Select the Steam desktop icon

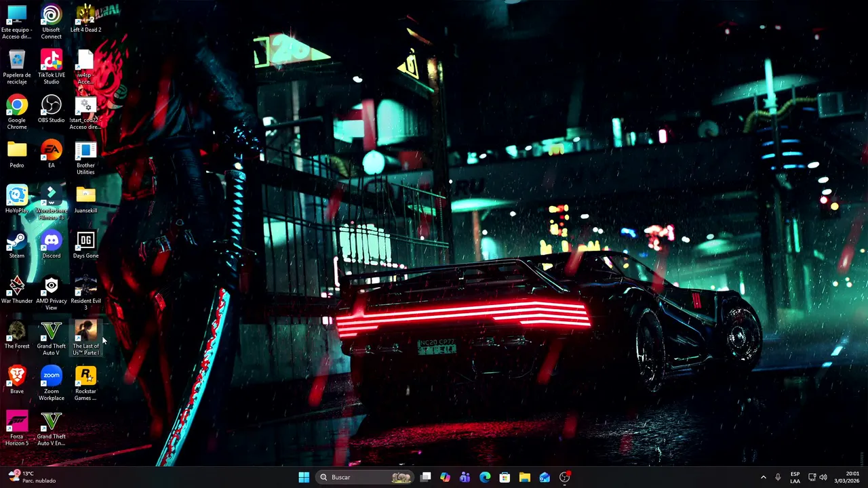17,245
